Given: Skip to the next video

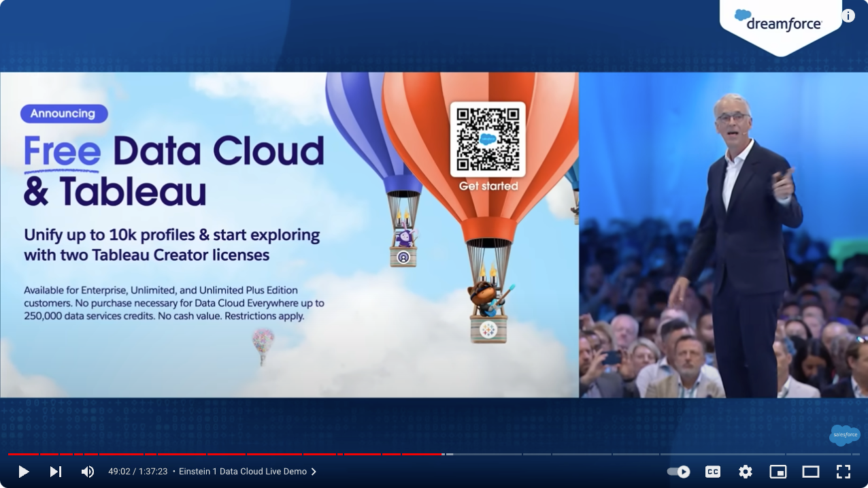Looking at the screenshot, I should click(x=56, y=472).
